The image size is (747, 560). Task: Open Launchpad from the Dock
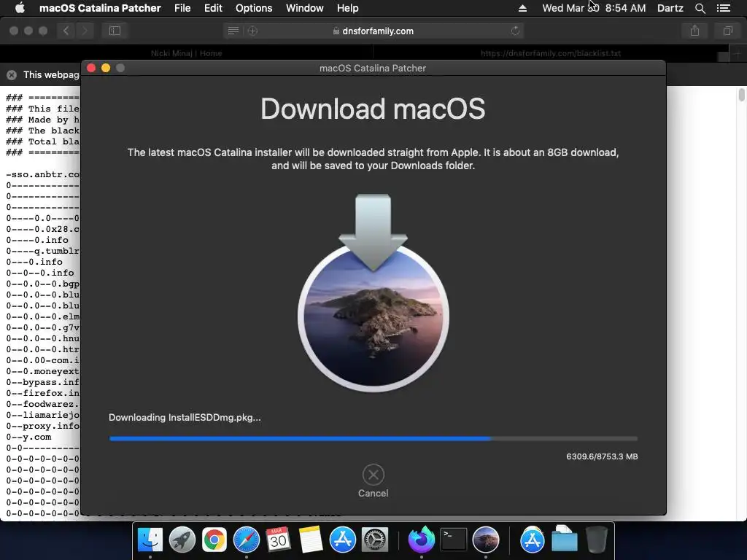182,540
